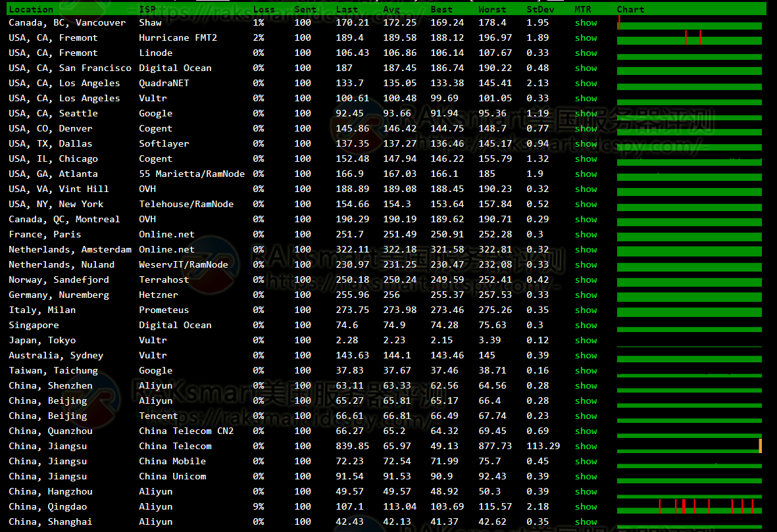Open show link for Chicago Cogent row

pyautogui.click(x=586, y=158)
